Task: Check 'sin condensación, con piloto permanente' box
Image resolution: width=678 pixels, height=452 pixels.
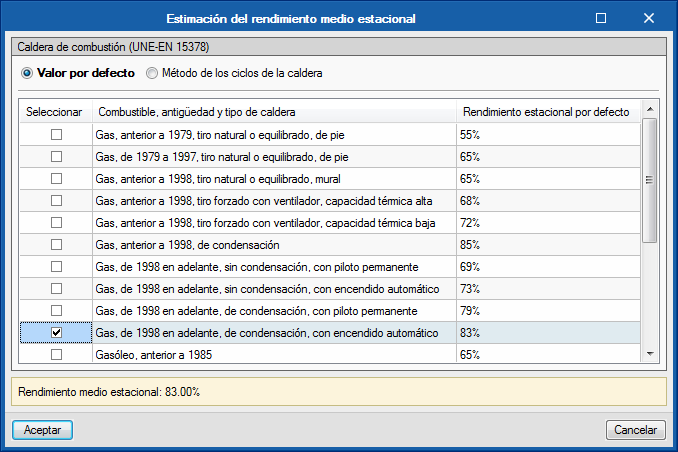Action: 56,267
